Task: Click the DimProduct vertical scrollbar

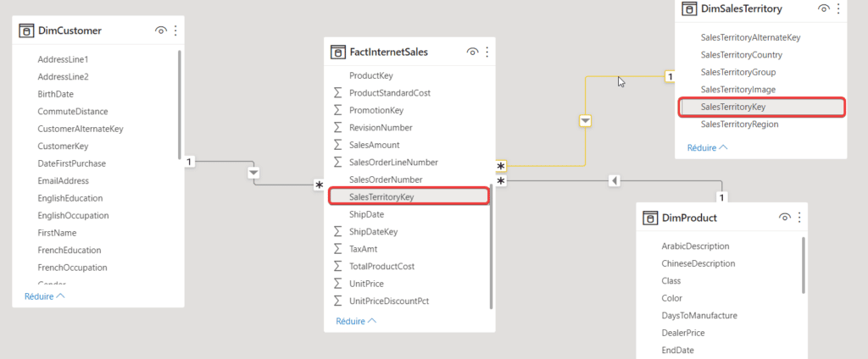Action: [804, 265]
